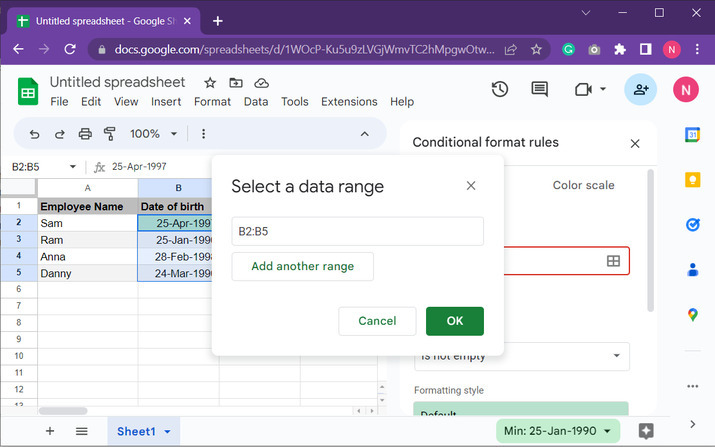
Task: Open the comments icon
Action: coord(540,90)
